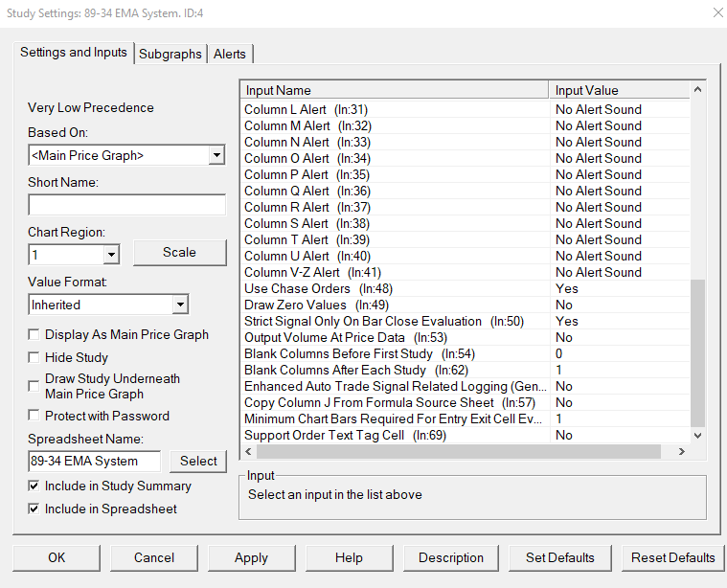Open the Value Format dropdown
Screen dimensions: 727x588
pyautogui.click(x=180, y=305)
